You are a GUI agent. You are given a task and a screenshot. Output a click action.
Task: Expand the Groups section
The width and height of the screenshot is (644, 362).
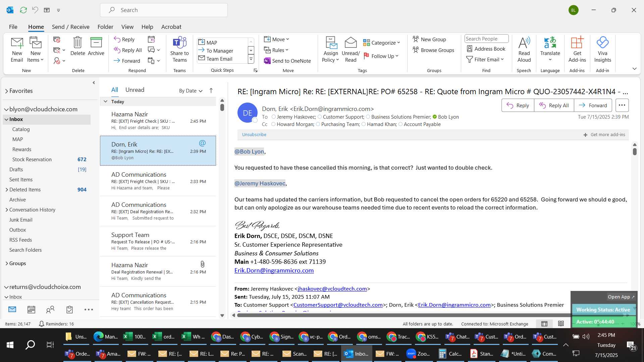pos(7,263)
